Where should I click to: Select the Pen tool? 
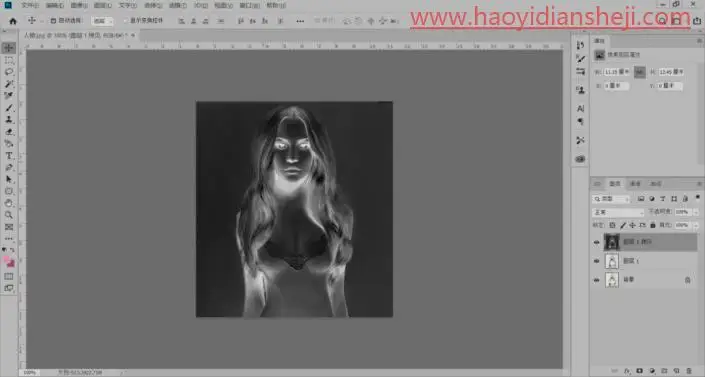[9, 167]
